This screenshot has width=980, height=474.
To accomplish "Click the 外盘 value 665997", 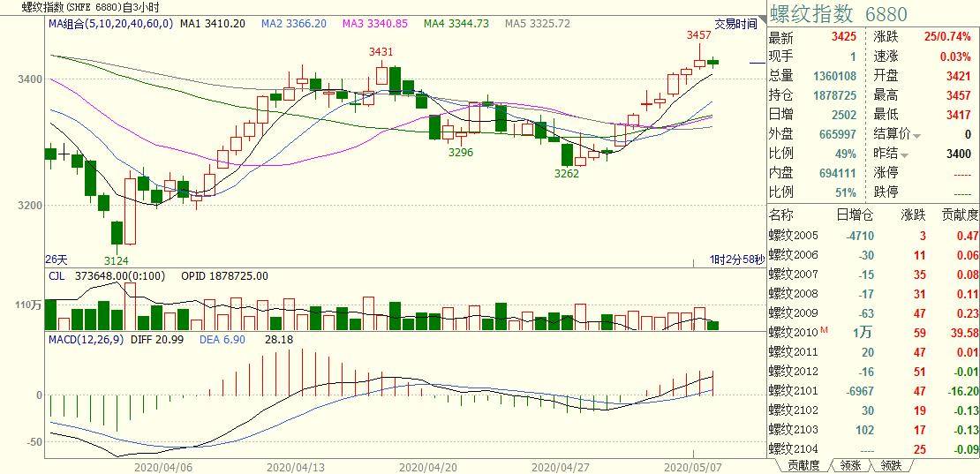I will [838, 135].
